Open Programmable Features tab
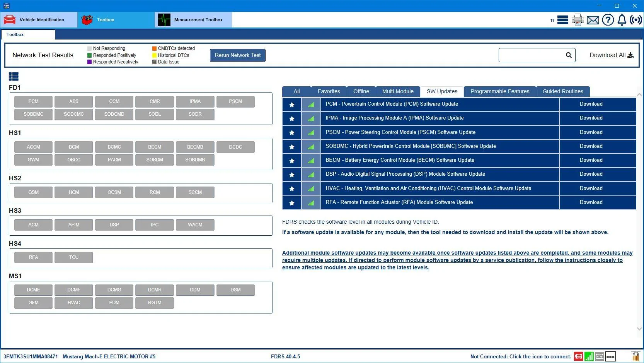Viewport: 644px width, 363px height. point(500,91)
